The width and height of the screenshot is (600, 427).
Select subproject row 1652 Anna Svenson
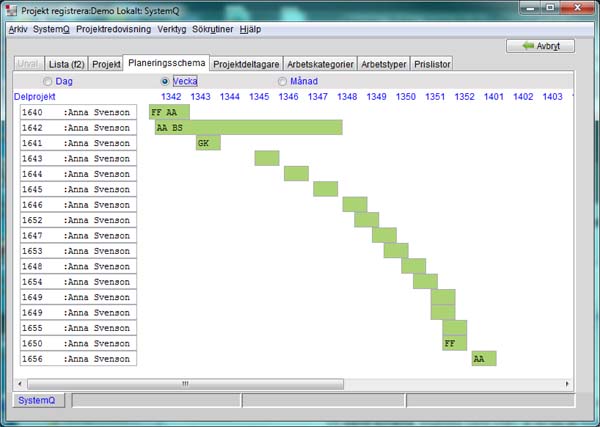[78, 220]
